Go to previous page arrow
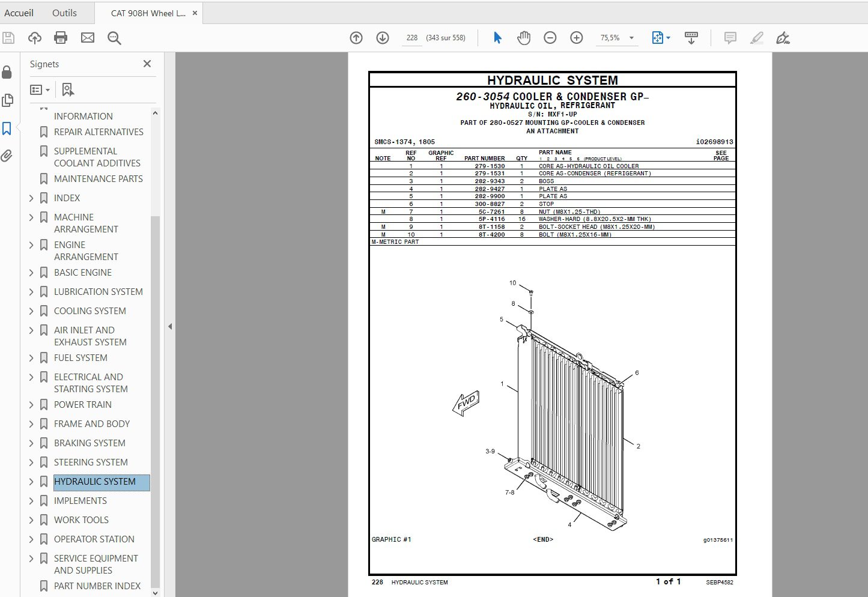Screen dimensions: 868x597 tap(356, 38)
